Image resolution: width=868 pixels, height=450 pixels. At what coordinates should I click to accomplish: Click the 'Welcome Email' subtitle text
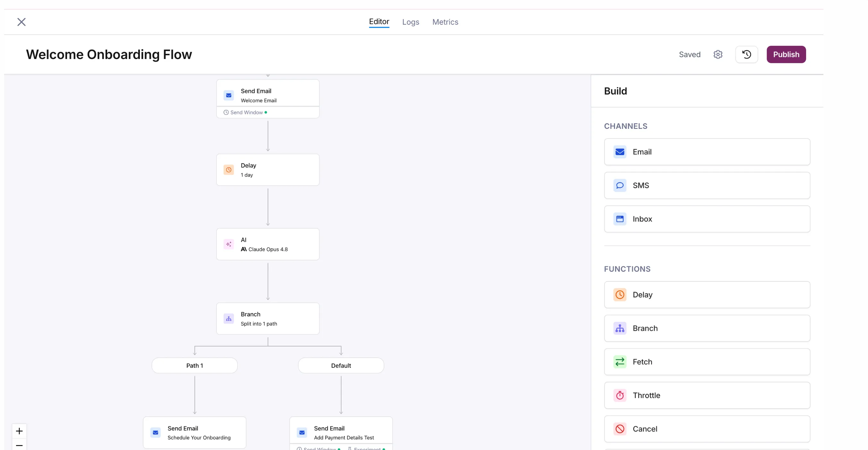[259, 101]
